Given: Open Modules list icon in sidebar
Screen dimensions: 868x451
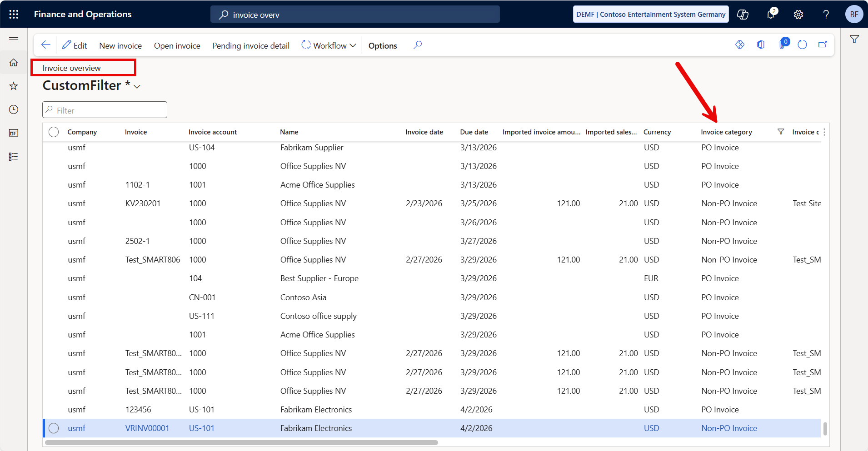Looking at the screenshot, I should (x=14, y=157).
